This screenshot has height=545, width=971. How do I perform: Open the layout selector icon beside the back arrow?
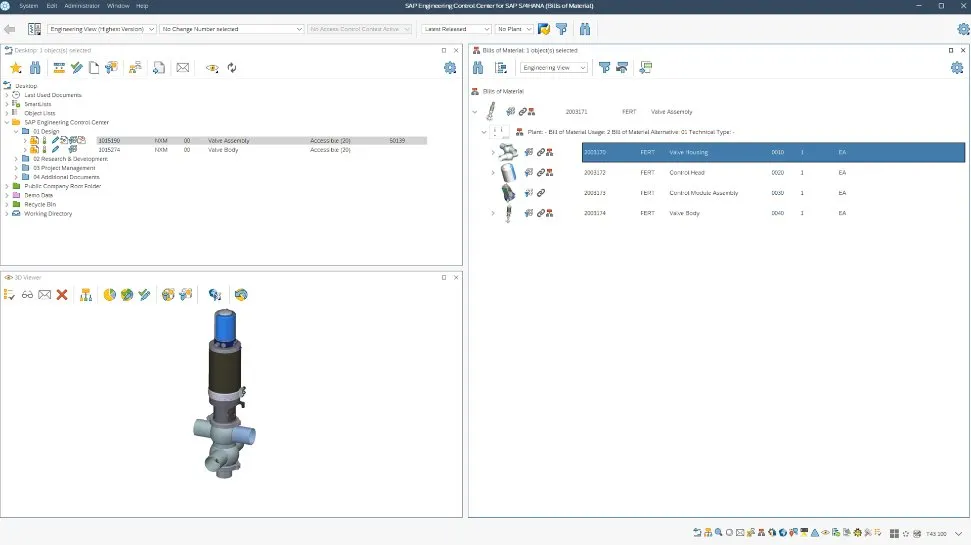[x=34, y=29]
